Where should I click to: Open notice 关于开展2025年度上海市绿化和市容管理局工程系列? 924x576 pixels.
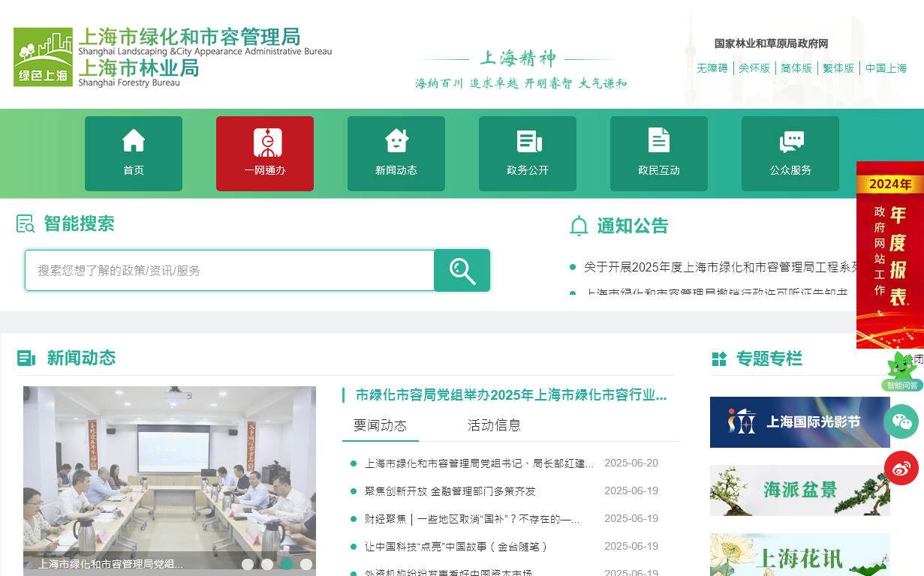(x=721, y=267)
